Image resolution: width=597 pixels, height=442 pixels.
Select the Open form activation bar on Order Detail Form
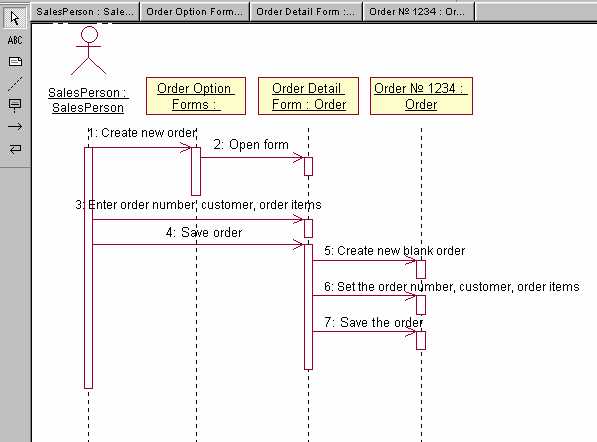[x=308, y=166]
